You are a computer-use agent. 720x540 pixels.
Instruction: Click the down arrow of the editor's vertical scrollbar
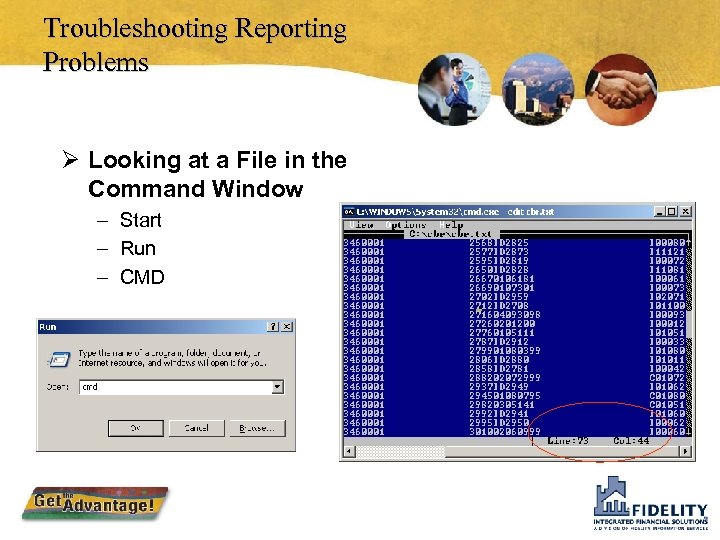point(688,432)
